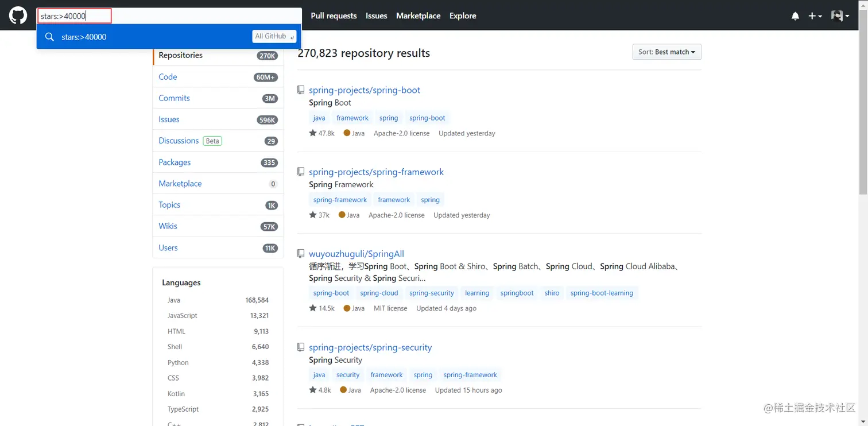Click the MIT license text
Screen dimensions: 868x426
point(390,308)
